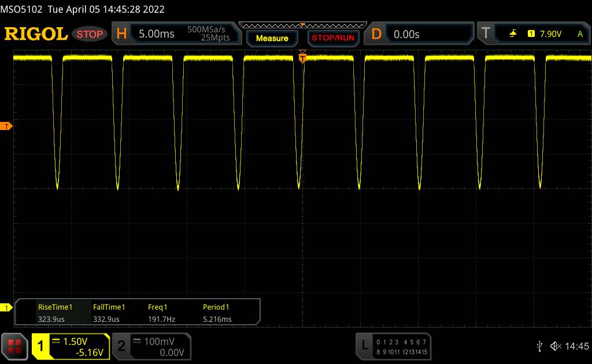Screen dimensions: 592x364
Task: Click the red STOP status indicator
Action: 90,34
